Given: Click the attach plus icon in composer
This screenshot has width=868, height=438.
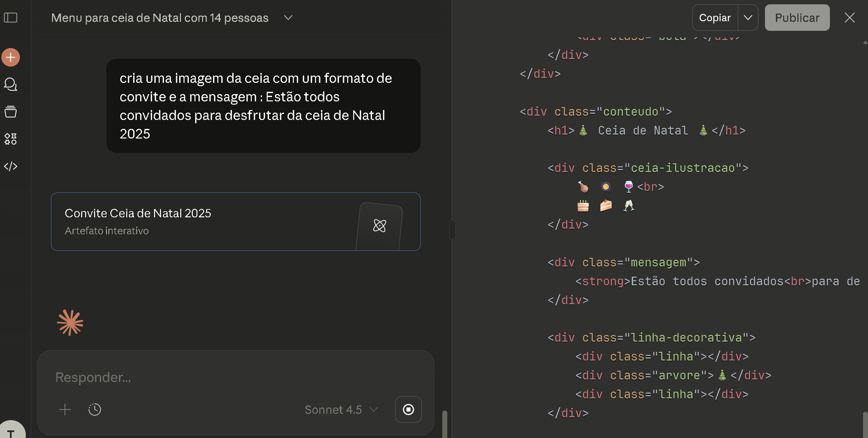Looking at the screenshot, I should point(65,410).
